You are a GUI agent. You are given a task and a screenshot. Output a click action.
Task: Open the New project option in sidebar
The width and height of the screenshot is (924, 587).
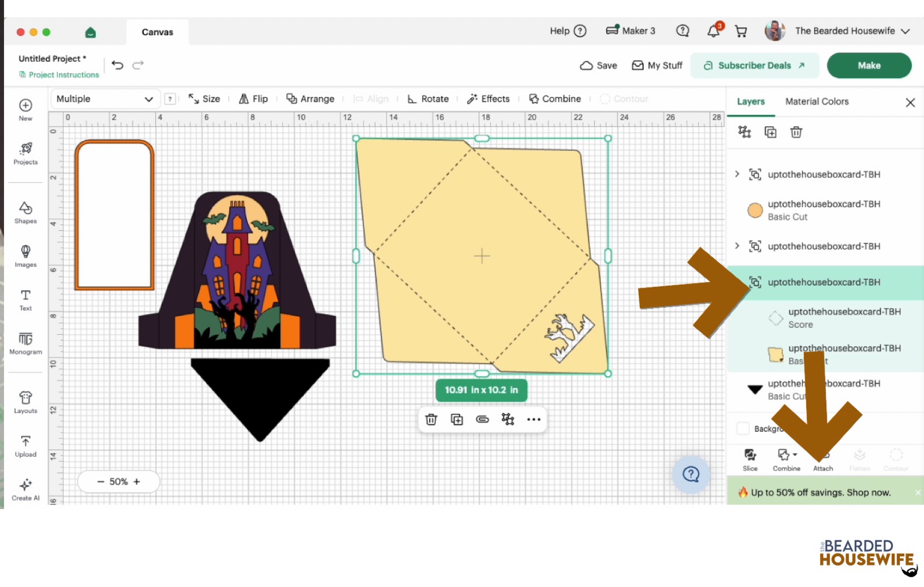point(25,110)
